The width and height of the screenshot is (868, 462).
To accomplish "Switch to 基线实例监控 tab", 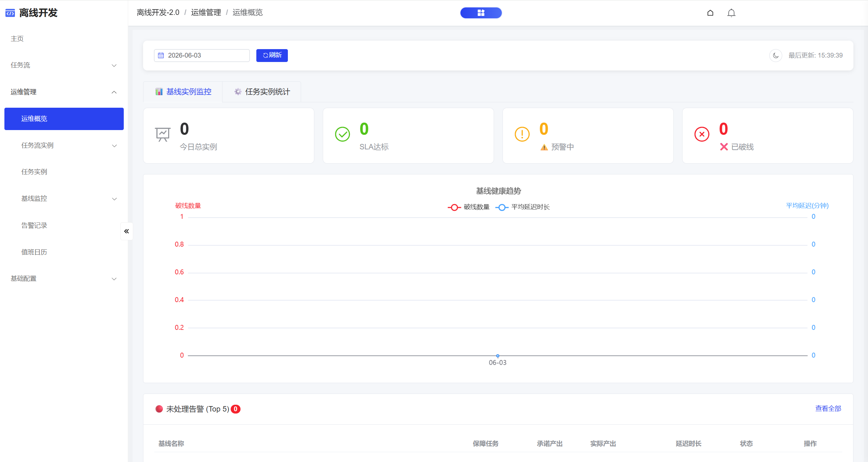I will click(x=183, y=92).
